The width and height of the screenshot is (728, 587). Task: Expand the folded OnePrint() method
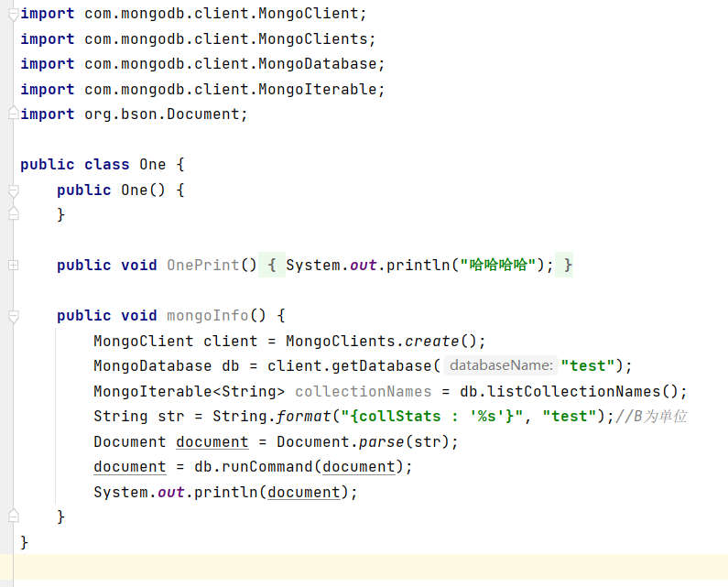[x=14, y=266]
